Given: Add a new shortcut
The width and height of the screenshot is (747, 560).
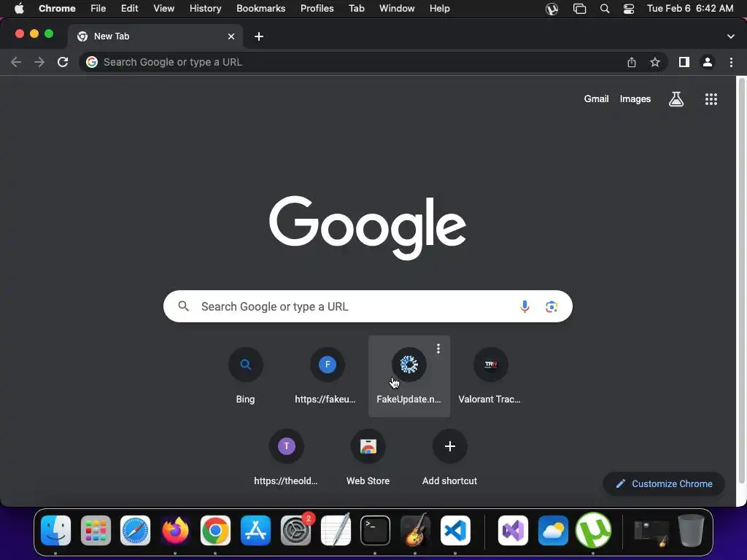Looking at the screenshot, I should click(449, 458).
